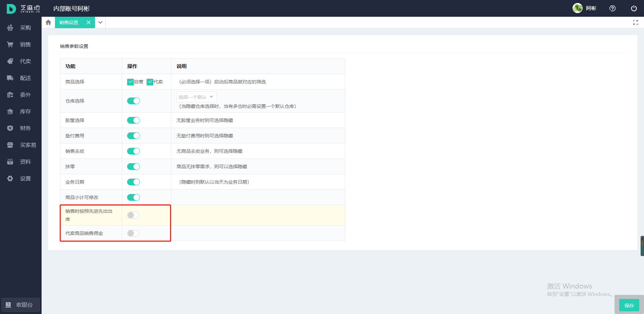Click the home tab icon
The width and height of the screenshot is (644, 314).
(48, 22)
